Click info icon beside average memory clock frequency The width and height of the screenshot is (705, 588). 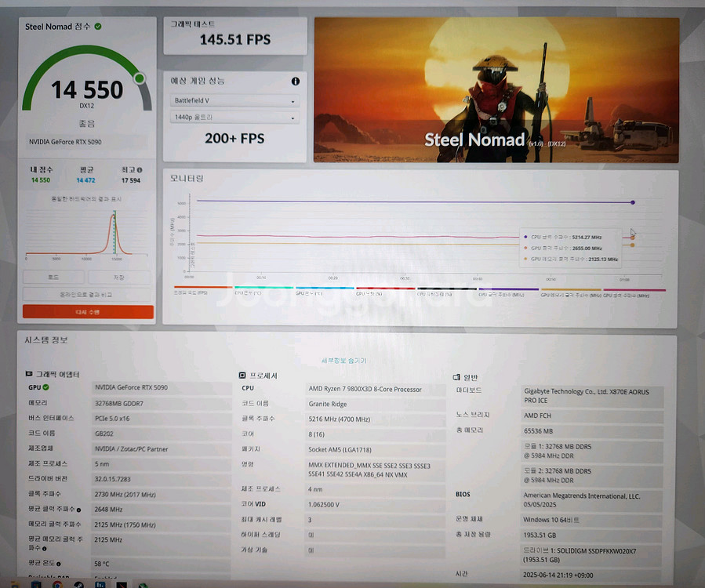pyautogui.click(x=44, y=549)
